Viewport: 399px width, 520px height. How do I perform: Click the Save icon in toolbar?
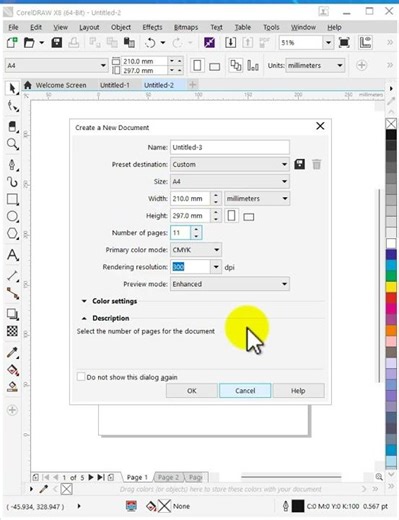[x=56, y=43]
